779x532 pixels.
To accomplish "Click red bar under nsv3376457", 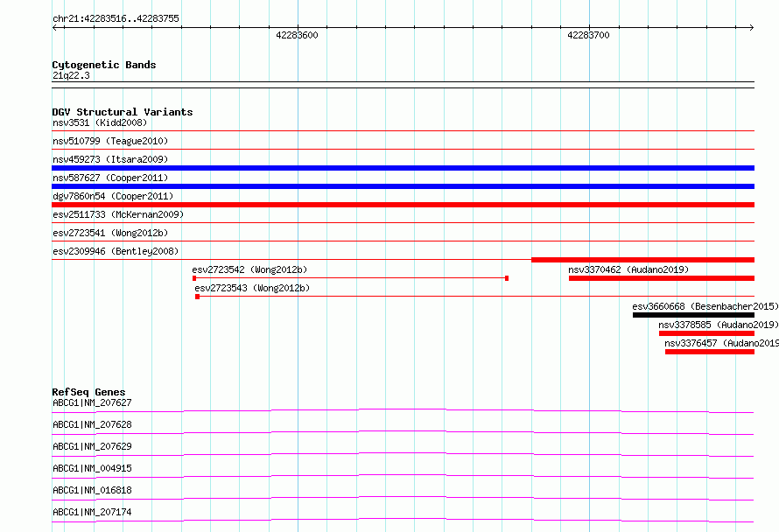I will click(710, 352).
